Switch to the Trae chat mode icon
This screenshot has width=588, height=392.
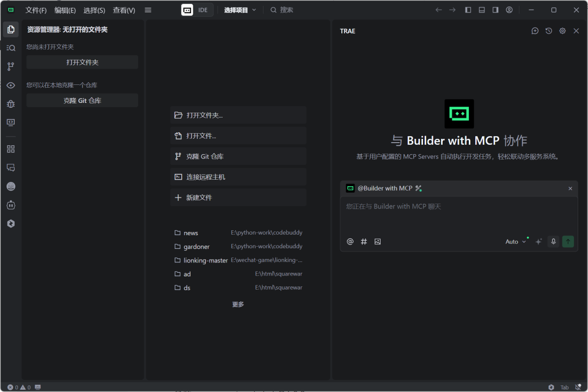point(187,10)
